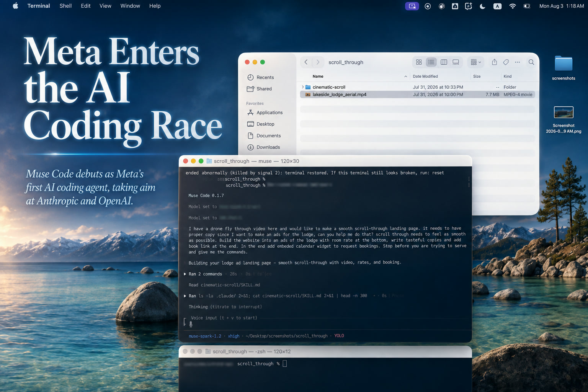The image size is (588, 392).
Task: Expand the 'Ran ls -la' command disclosure triangle
Action: [x=185, y=296]
